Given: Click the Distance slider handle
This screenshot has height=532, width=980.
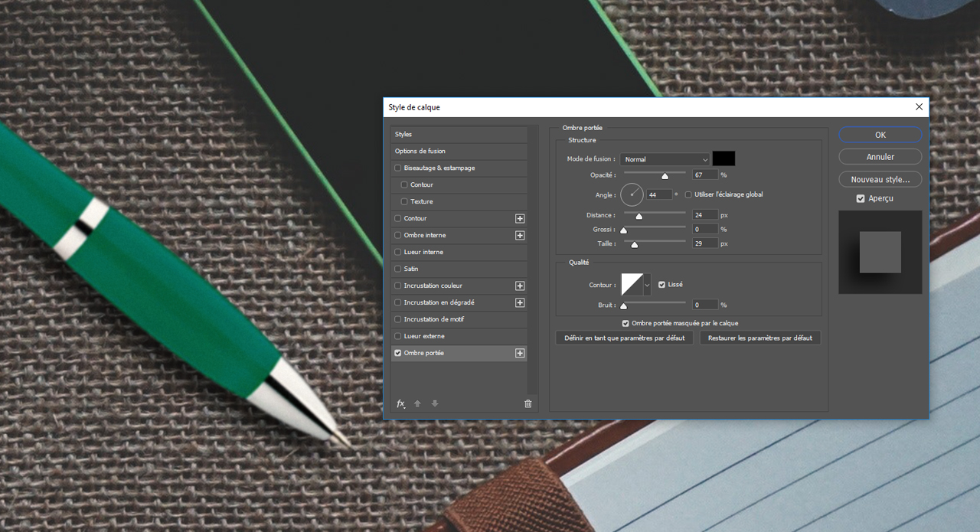Looking at the screenshot, I should pos(639,216).
